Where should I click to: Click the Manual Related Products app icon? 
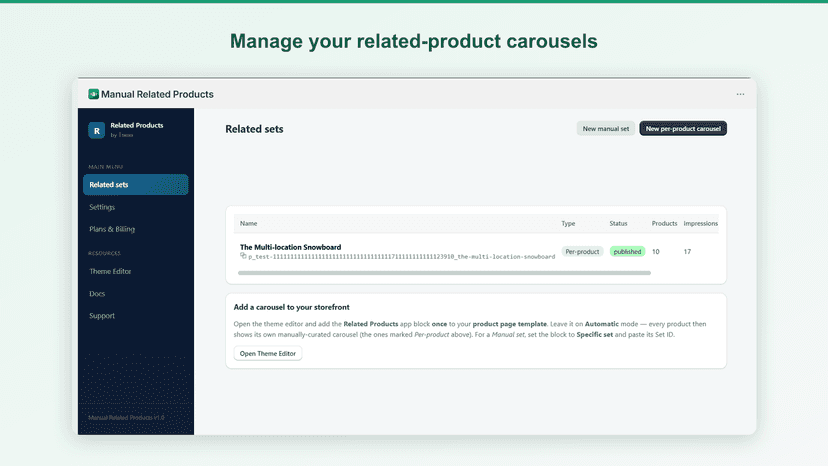click(93, 94)
